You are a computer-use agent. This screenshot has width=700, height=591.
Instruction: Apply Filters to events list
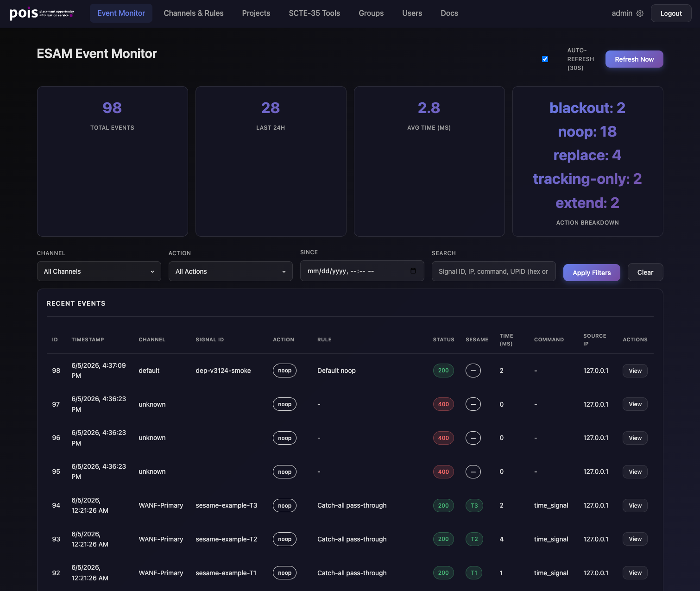coord(592,273)
